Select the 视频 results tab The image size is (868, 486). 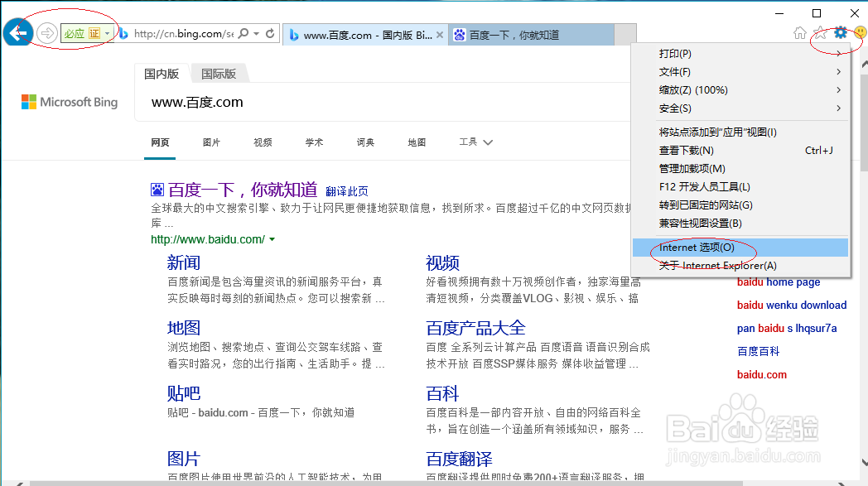coord(263,142)
